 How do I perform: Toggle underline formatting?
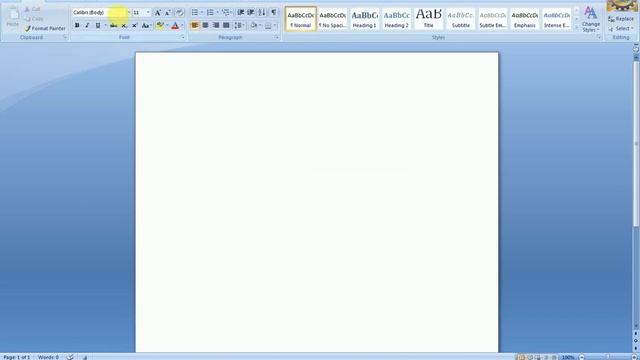point(98,25)
